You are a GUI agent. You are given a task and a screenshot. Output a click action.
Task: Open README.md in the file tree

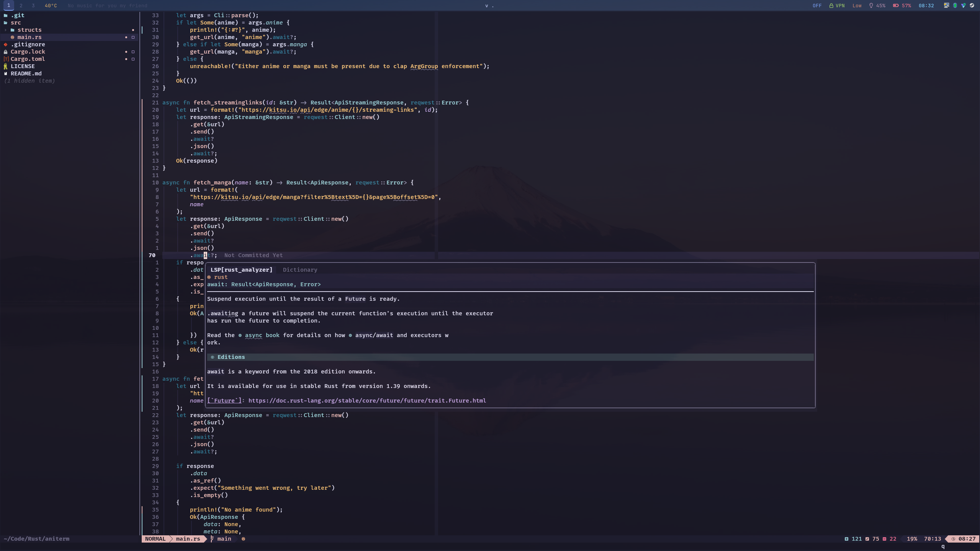coord(26,73)
